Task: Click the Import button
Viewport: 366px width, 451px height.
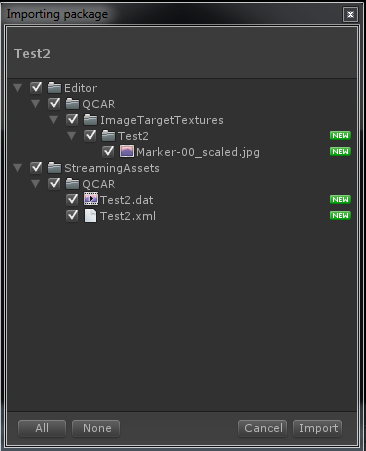Action: (x=318, y=428)
